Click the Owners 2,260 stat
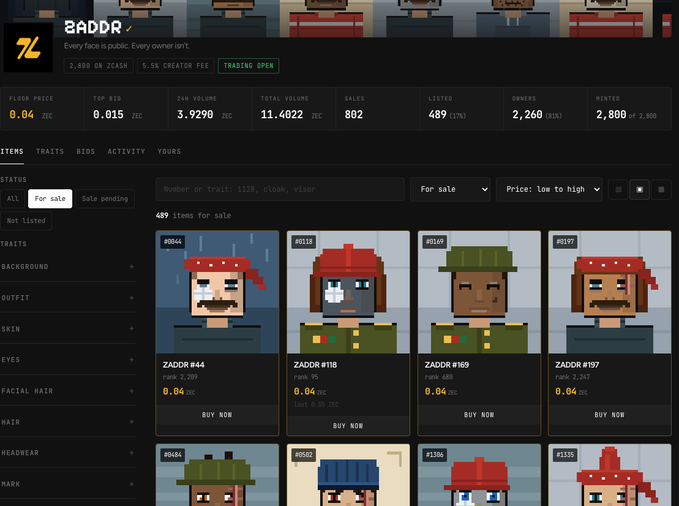Screen dimensions: 679x506 click(x=545, y=108)
